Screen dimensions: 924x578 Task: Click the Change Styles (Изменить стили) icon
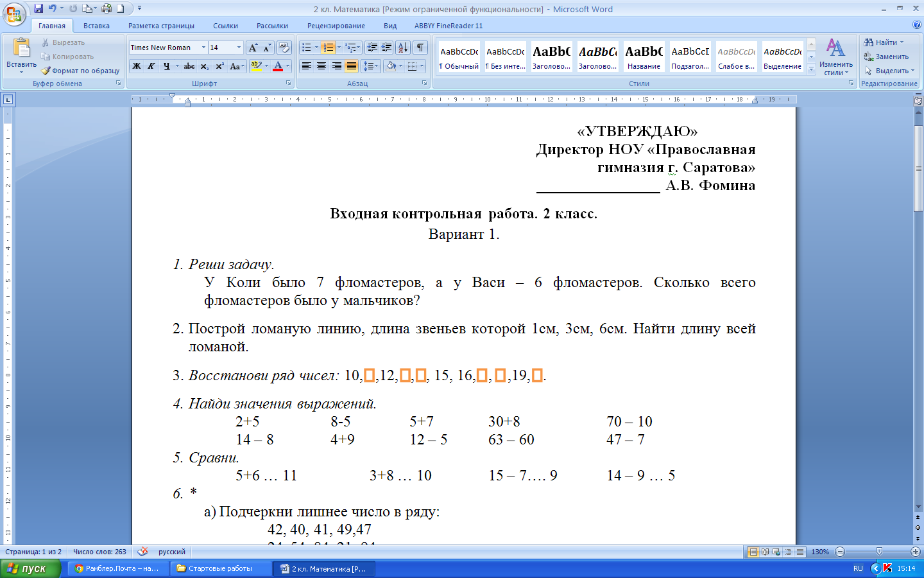pyautogui.click(x=835, y=57)
